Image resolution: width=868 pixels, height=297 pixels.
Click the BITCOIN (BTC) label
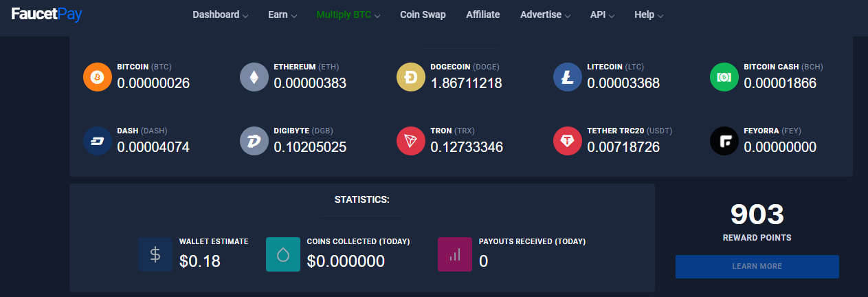(144, 67)
